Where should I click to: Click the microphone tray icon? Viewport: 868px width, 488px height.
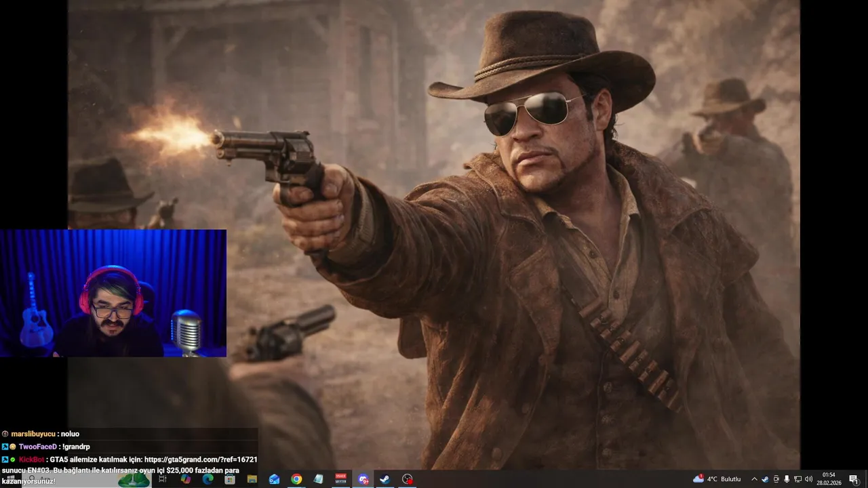(x=787, y=479)
